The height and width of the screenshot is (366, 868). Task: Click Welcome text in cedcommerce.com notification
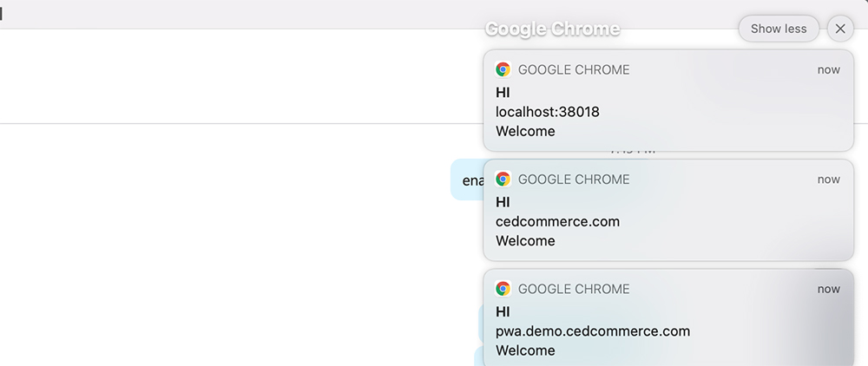pyautogui.click(x=525, y=240)
